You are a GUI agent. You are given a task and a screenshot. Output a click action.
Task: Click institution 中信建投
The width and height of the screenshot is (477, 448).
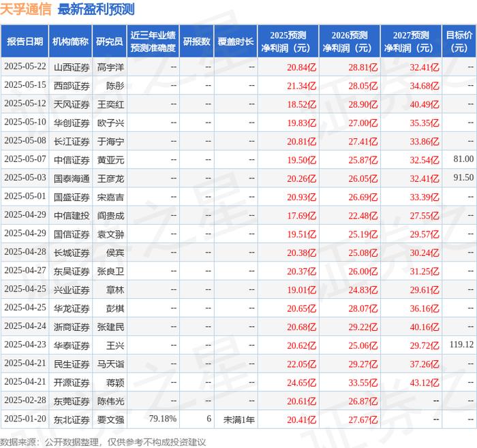72,216
